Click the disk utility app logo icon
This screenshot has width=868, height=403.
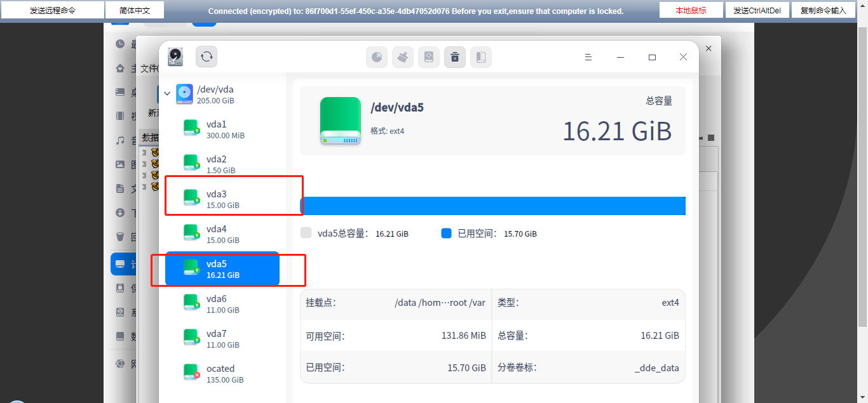pos(175,56)
